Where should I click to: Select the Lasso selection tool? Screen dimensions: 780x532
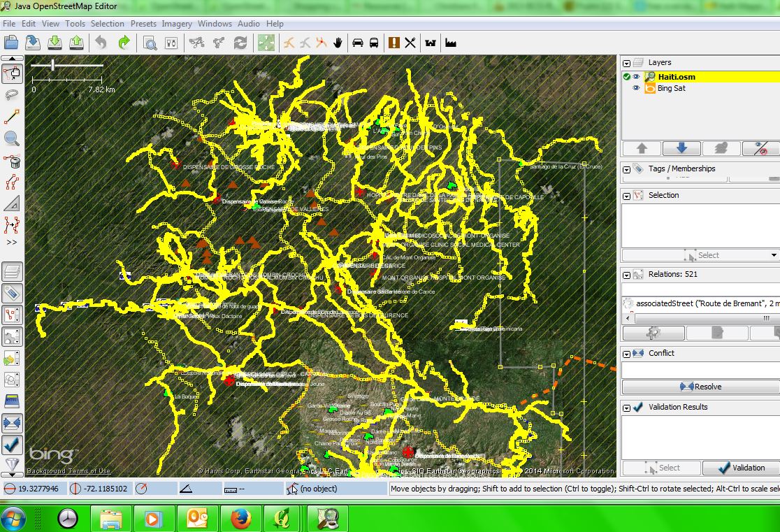point(12,95)
